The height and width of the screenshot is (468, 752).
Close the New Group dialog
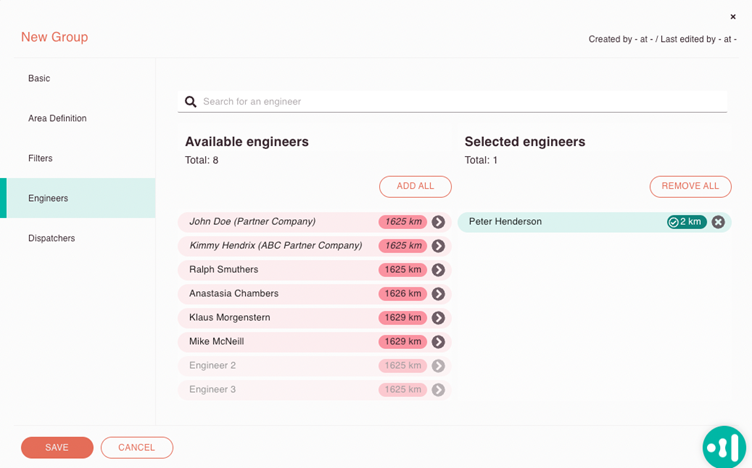coord(733,16)
